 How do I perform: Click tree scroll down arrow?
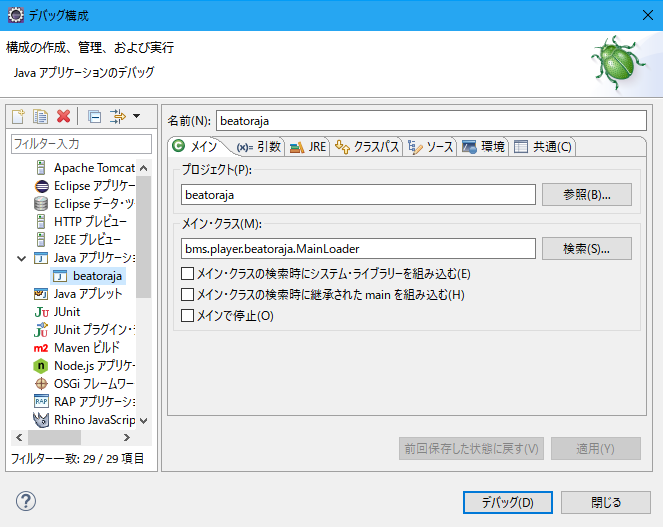pyautogui.click(x=144, y=420)
